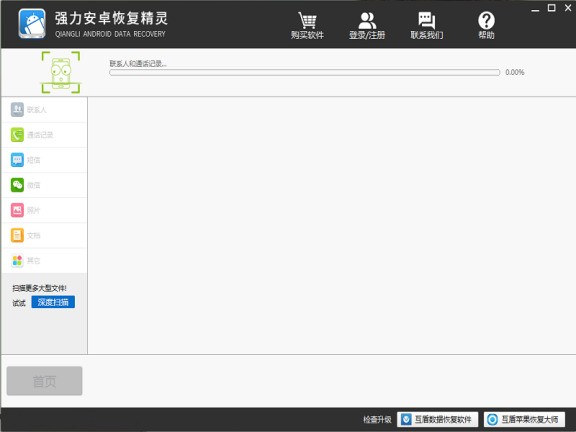
Task: Open 互盾数据恢复软件 link button
Action: 438,419
